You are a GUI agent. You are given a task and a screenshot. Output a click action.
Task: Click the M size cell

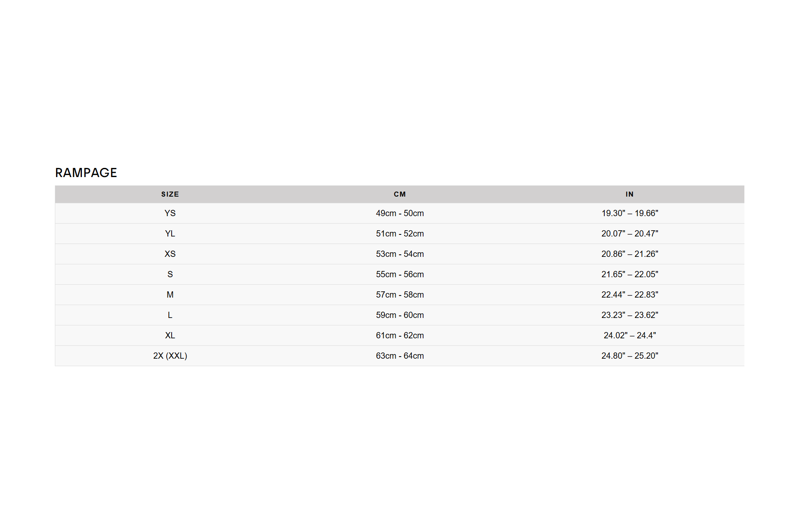pyautogui.click(x=170, y=295)
